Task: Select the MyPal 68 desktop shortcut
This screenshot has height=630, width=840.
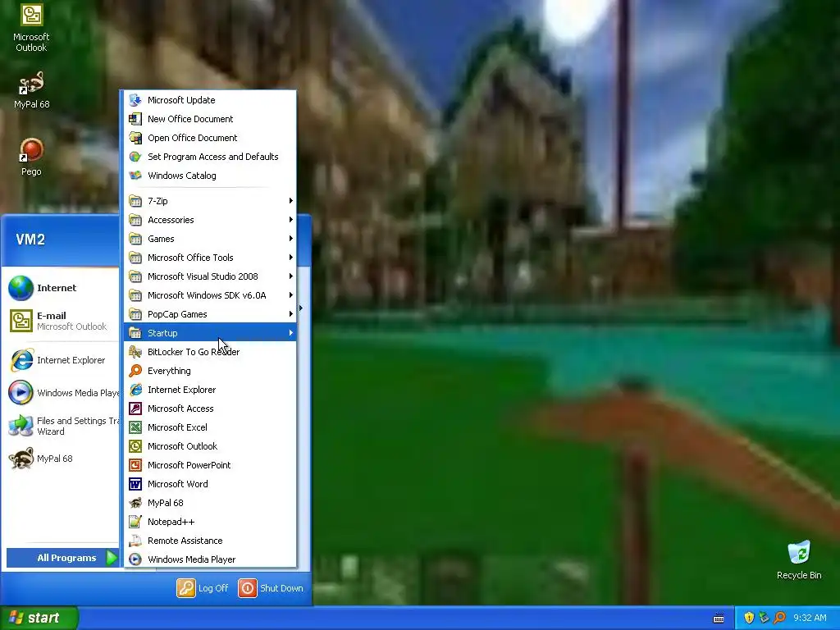Action: [31, 89]
